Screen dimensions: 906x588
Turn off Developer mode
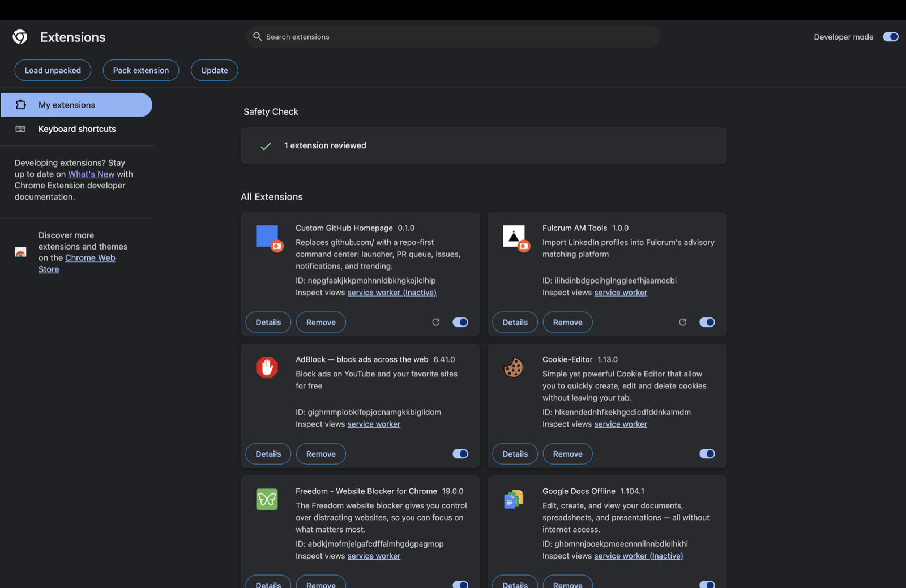click(x=891, y=37)
